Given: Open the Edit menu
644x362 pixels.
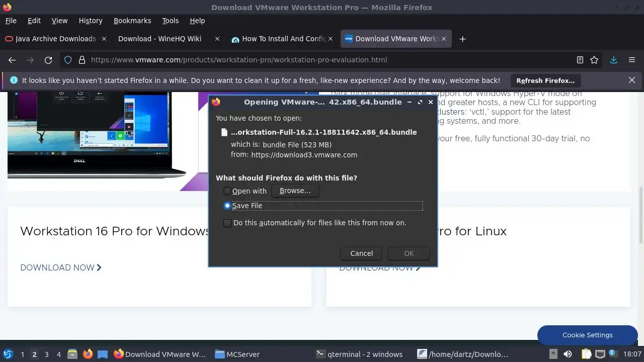Looking at the screenshot, I should click(34, 21).
